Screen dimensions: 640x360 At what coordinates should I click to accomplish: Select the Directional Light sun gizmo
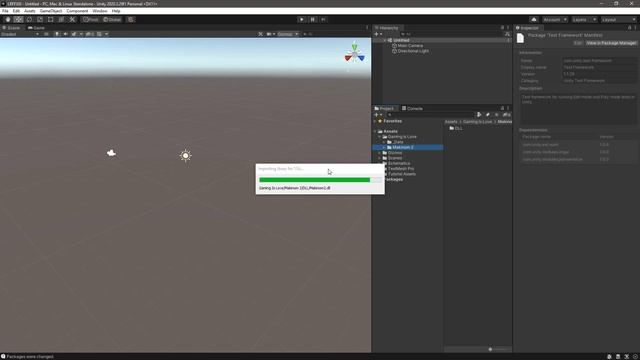(x=186, y=156)
